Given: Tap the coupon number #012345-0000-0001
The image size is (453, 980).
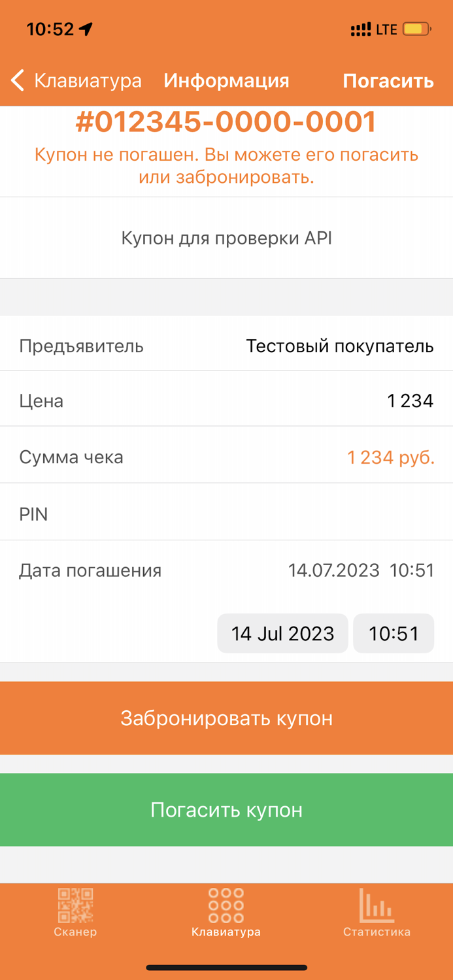Looking at the screenshot, I should pos(226,121).
